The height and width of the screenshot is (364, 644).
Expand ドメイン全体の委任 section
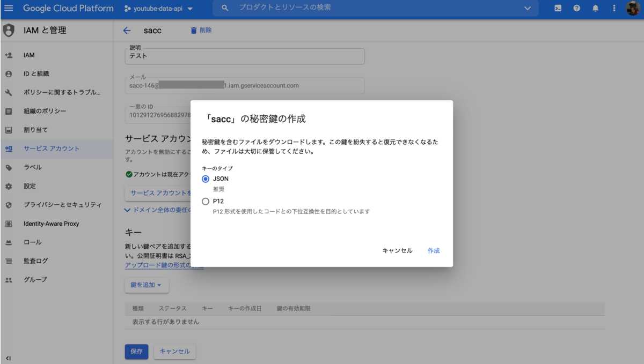pos(158,210)
